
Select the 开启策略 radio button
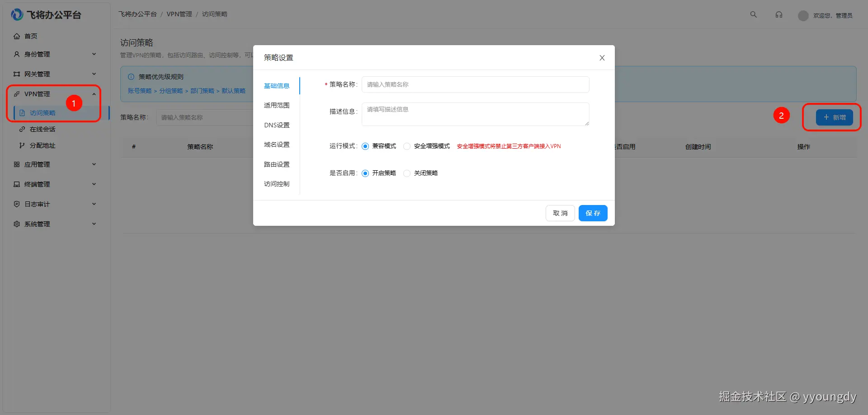[365, 173]
